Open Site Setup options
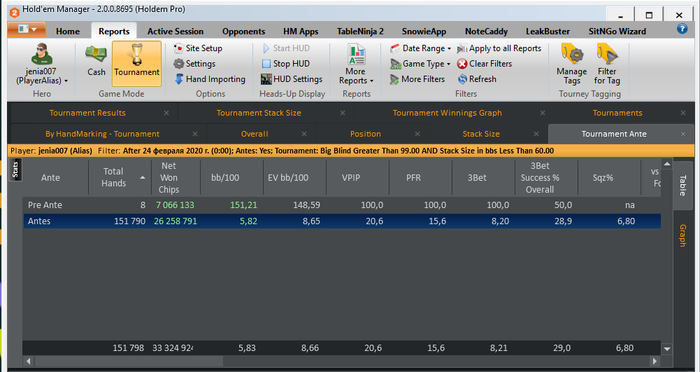Screen dimensions: 700x372 tap(179, 48)
